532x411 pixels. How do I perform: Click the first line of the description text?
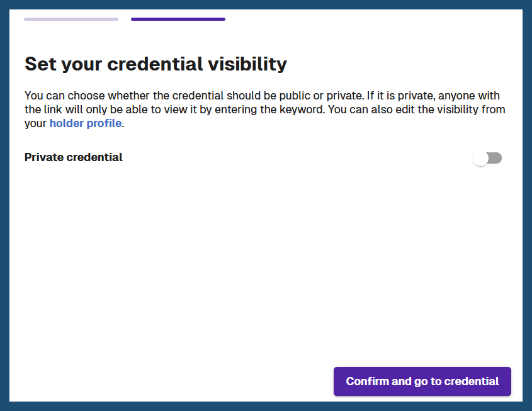pyautogui.click(x=262, y=96)
